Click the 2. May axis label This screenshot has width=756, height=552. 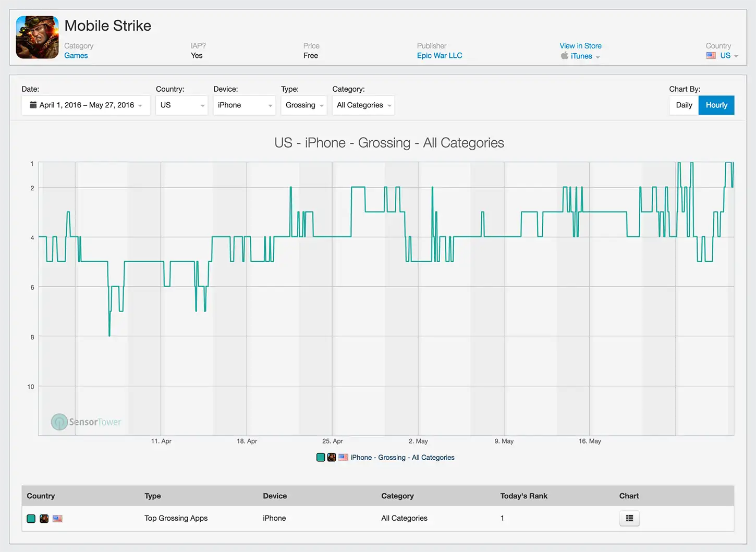pyautogui.click(x=418, y=441)
